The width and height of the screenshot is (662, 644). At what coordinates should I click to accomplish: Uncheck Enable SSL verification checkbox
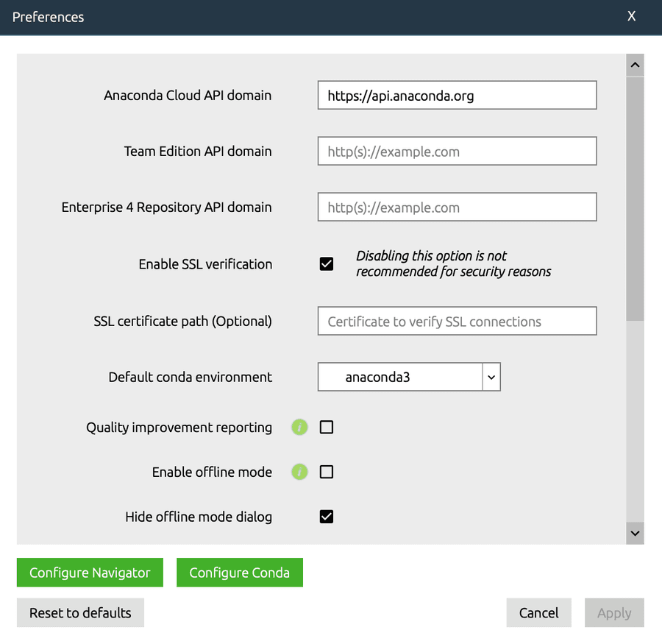point(327,264)
